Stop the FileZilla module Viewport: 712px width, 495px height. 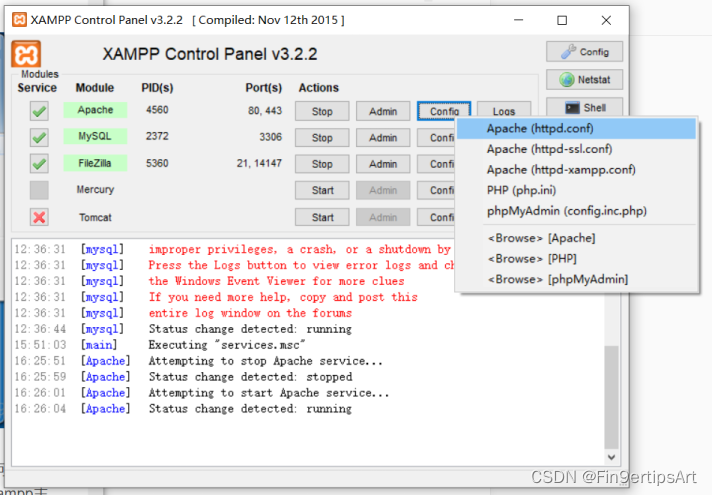pyautogui.click(x=322, y=164)
